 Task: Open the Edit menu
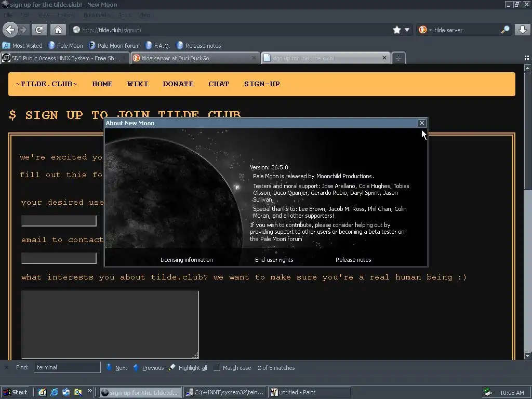[24, 15]
